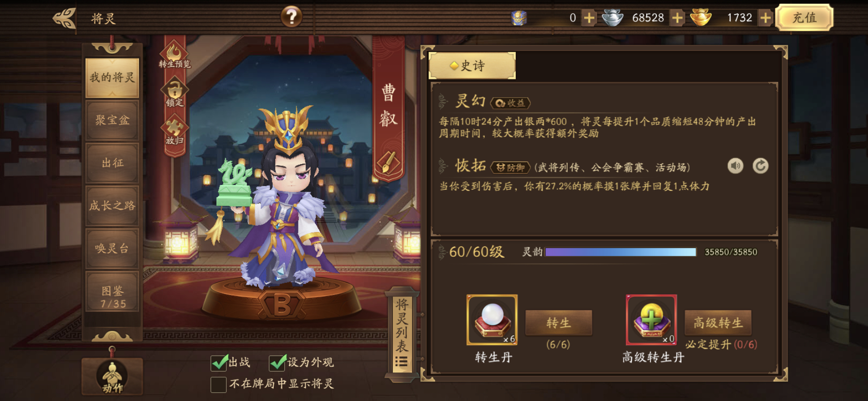Uncheck the 设为外观 checkbox
Image resolution: width=868 pixels, height=401 pixels.
[x=278, y=362]
